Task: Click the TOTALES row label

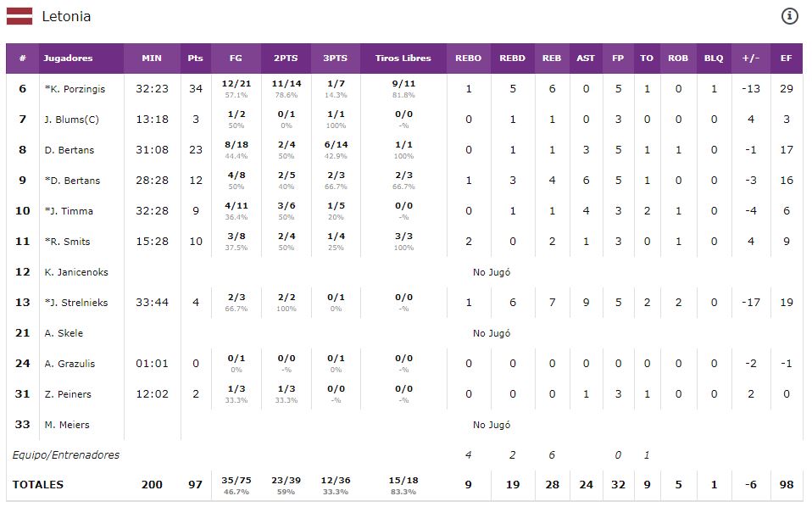Action: 38,485
